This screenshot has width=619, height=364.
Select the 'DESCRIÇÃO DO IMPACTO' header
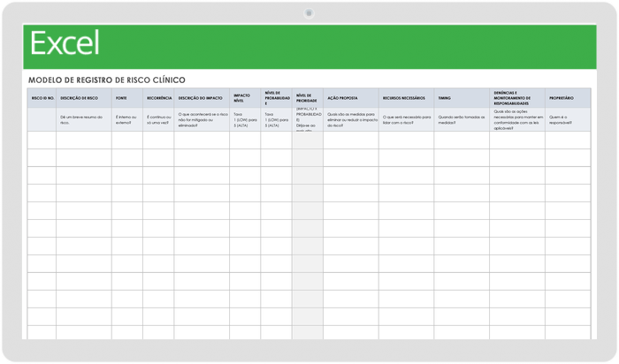(x=201, y=98)
